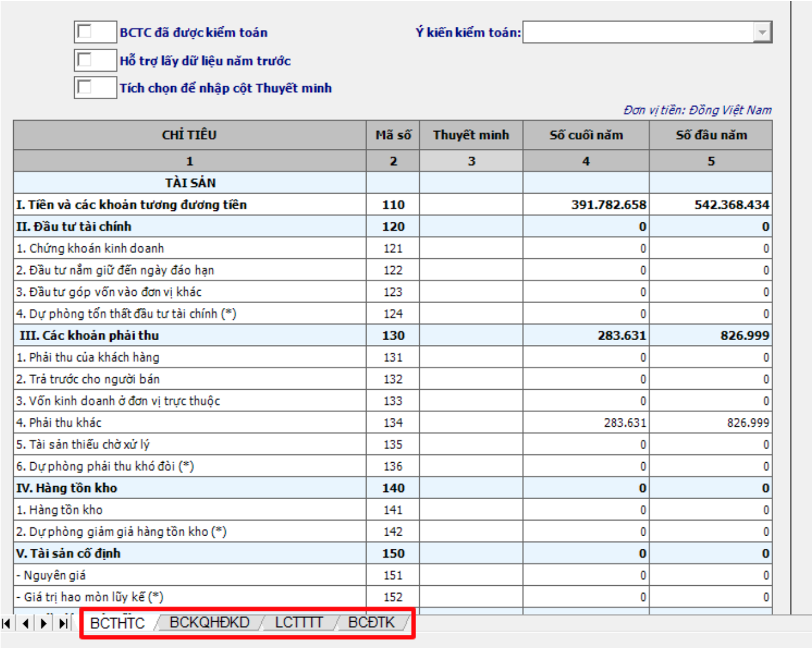Select 'Chứng khoán kinh doanh' row label
This screenshot has height=648, width=812.
coord(90,248)
